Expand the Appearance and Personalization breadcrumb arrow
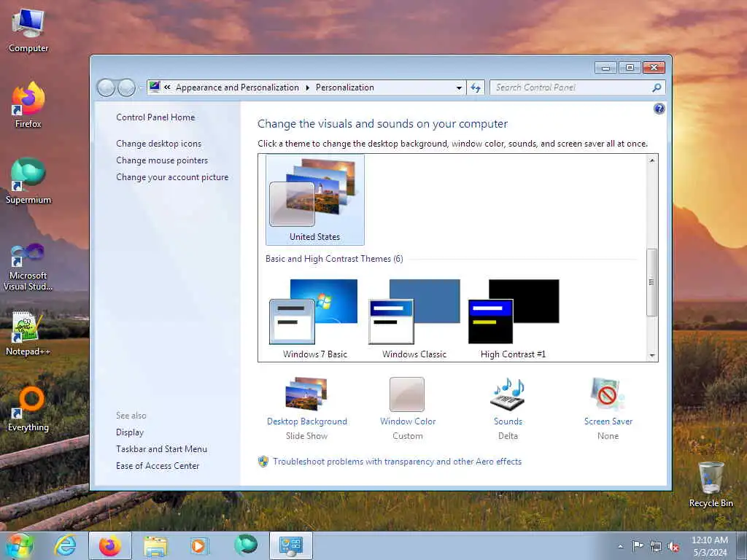This screenshot has width=747, height=560. point(307,87)
